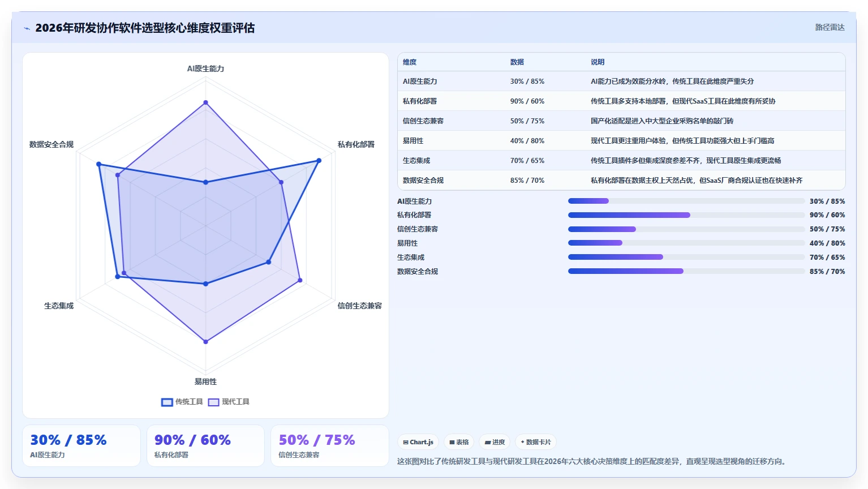This screenshot has height=489, width=868.
Task: Click the 70% / 65% value beside the progress bar
Action: point(827,258)
